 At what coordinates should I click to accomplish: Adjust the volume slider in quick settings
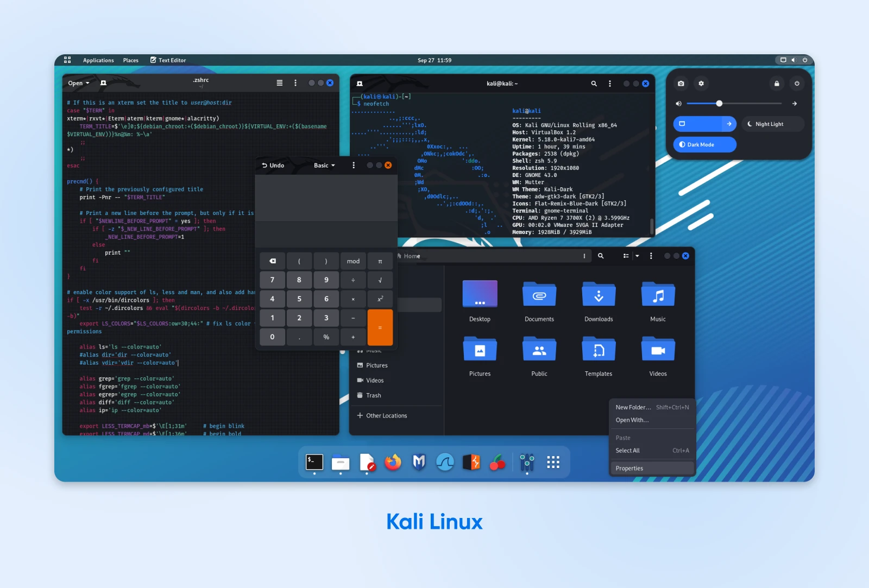(x=734, y=104)
